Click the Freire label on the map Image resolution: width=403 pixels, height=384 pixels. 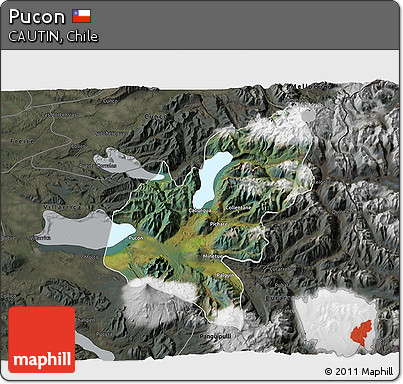pos(22,141)
